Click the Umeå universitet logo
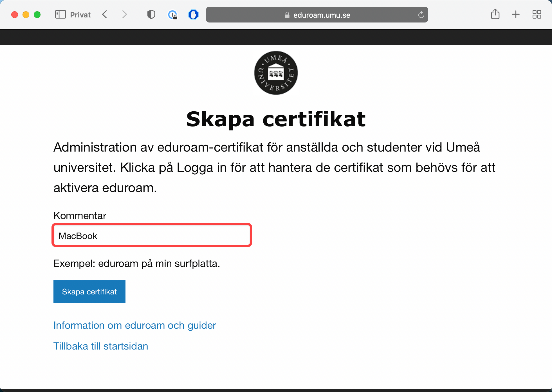Viewport: 552px width, 392px height. [276, 73]
